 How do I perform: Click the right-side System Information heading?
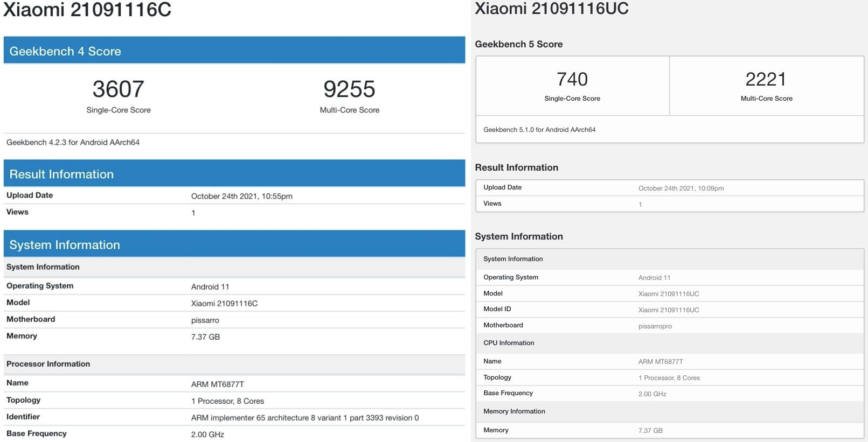click(x=518, y=236)
